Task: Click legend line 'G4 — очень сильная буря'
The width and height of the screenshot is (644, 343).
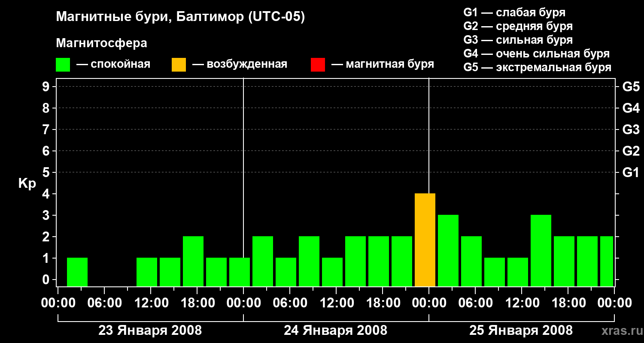Action: 537,54
